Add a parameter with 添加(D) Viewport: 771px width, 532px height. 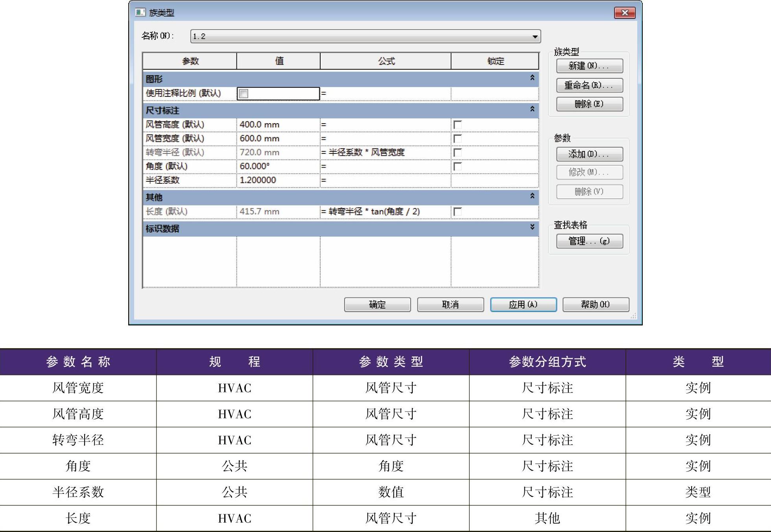point(589,154)
